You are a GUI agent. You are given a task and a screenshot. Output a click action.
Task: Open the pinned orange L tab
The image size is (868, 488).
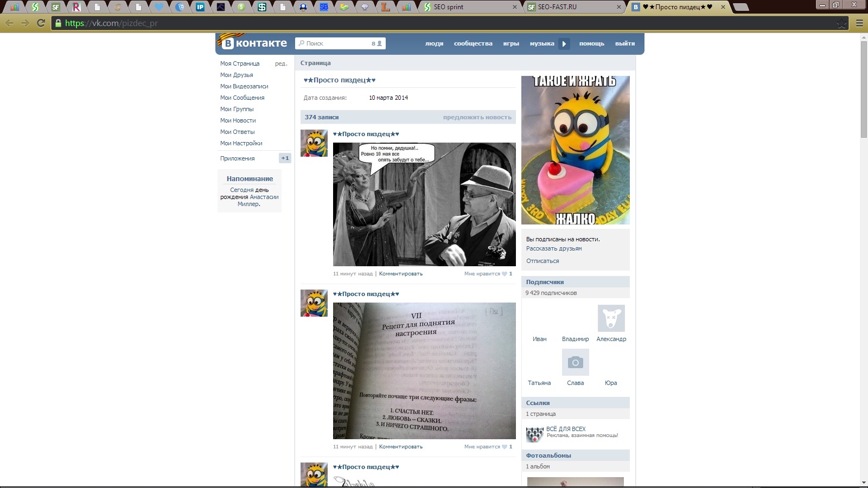pyautogui.click(x=386, y=7)
